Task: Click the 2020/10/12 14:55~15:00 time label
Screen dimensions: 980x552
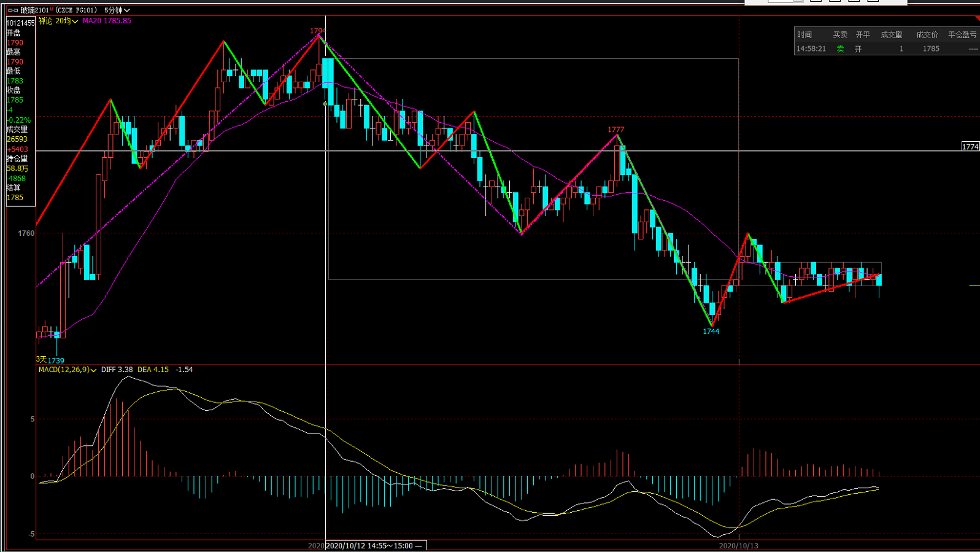Action: (373, 545)
